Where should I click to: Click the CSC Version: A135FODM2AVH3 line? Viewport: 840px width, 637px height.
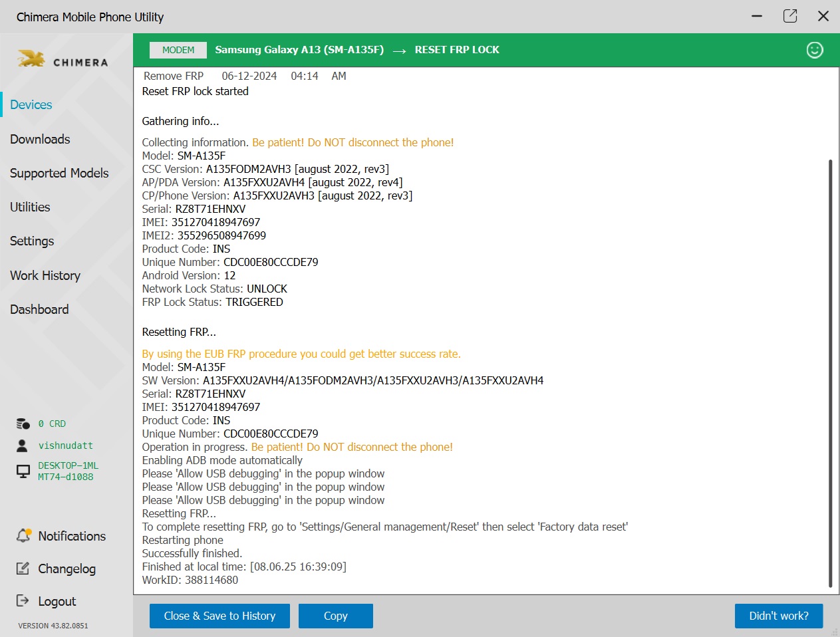(x=265, y=169)
